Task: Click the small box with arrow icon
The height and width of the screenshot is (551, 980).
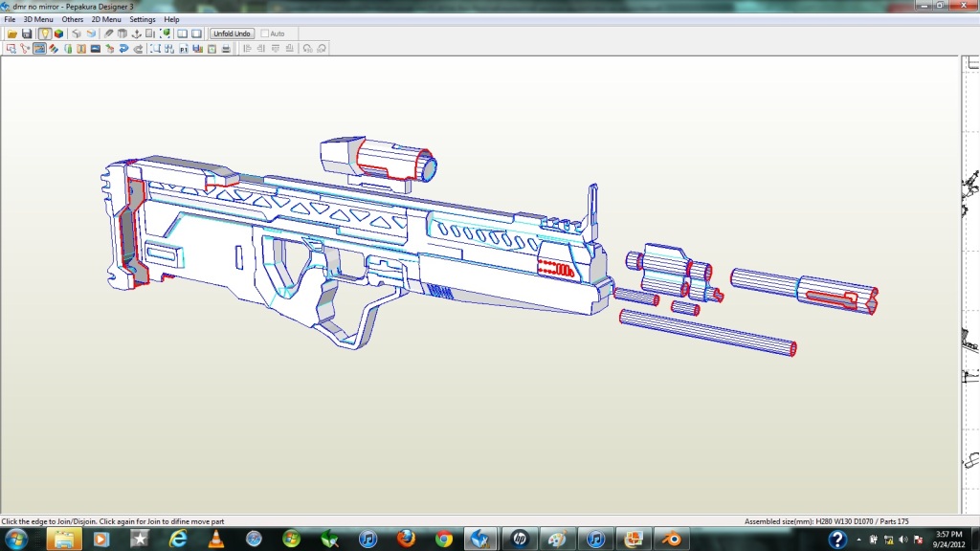Action: click(110, 49)
